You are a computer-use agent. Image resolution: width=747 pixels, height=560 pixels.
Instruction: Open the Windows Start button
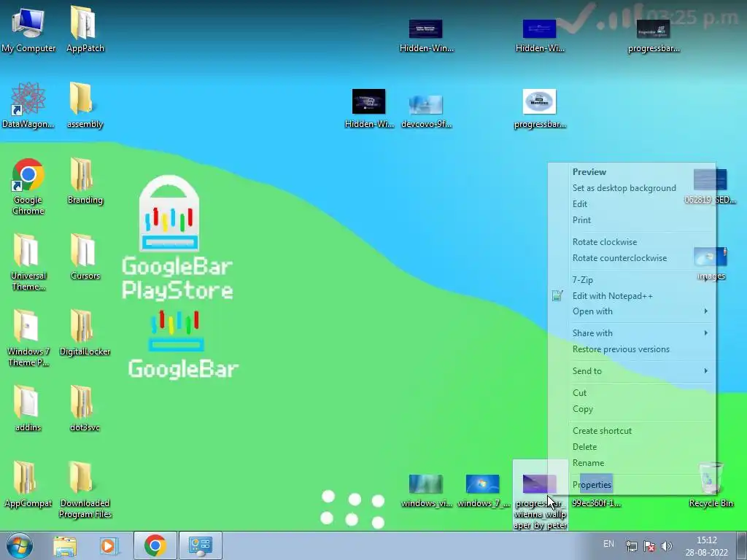click(20, 545)
